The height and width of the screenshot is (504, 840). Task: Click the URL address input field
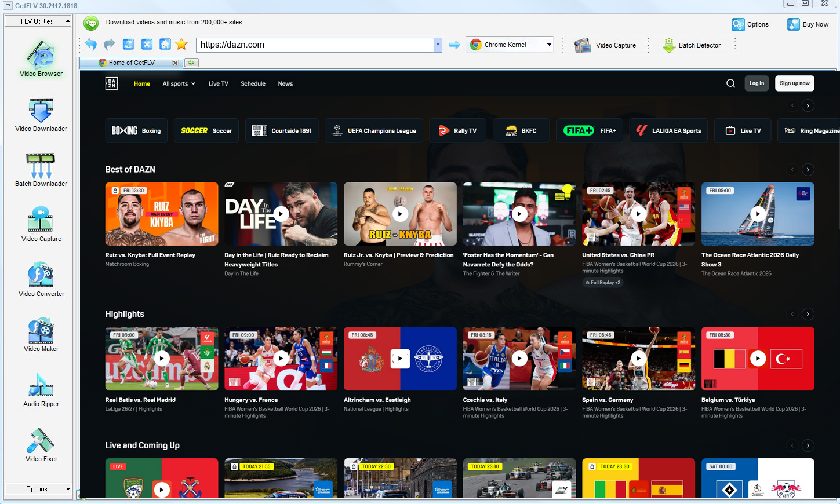315,45
